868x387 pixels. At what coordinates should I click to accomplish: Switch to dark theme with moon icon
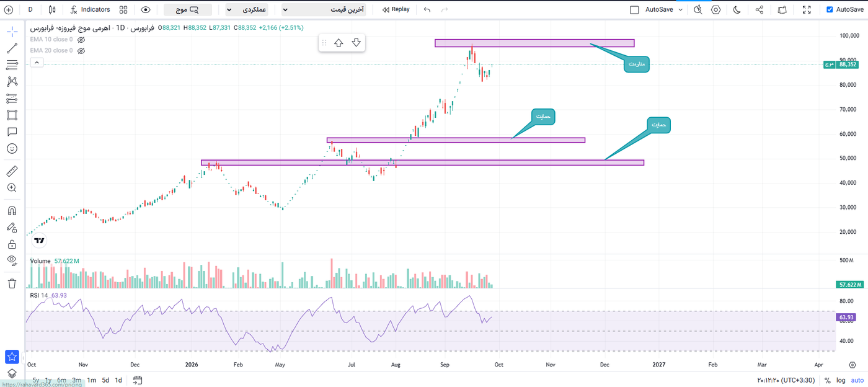pos(737,10)
